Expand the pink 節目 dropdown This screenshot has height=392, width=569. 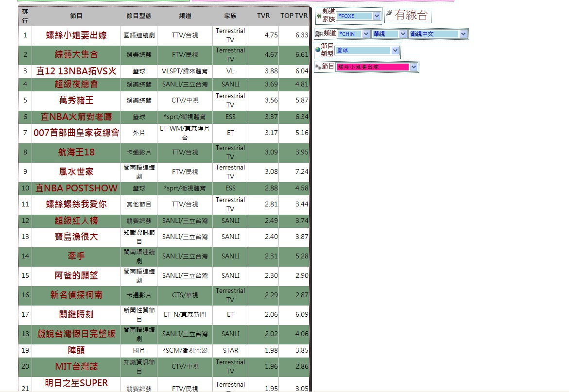(x=377, y=67)
